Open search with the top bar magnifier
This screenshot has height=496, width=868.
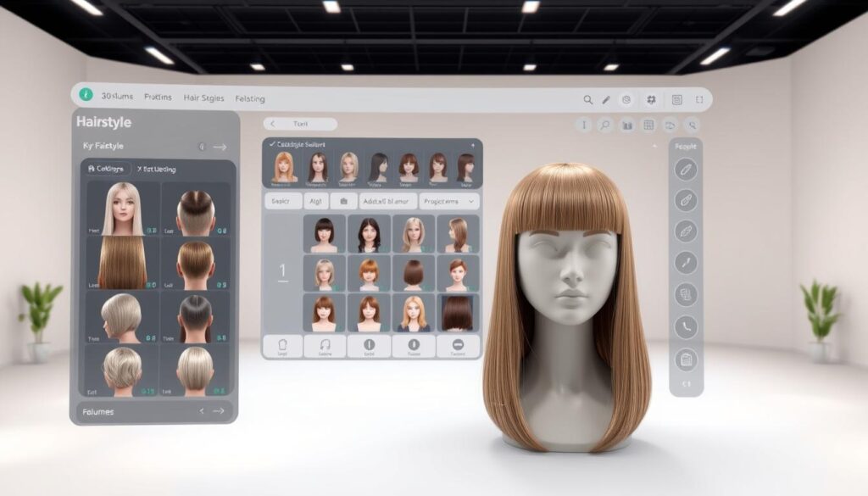point(588,100)
